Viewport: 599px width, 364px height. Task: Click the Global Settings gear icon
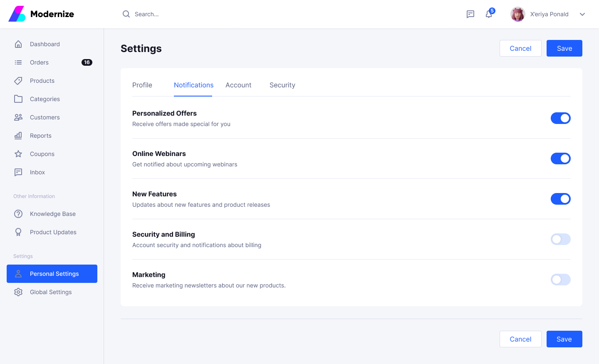[18, 292]
